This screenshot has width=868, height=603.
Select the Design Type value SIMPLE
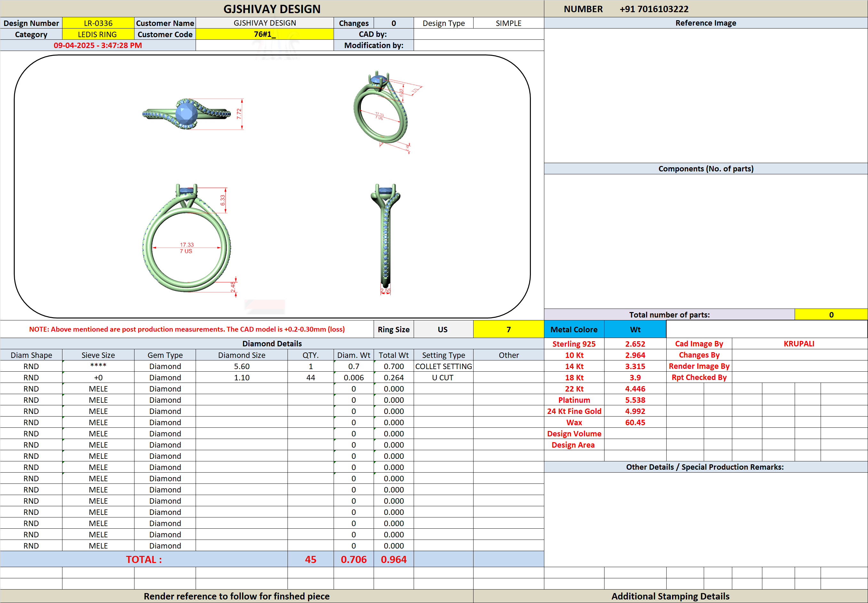point(508,23)
